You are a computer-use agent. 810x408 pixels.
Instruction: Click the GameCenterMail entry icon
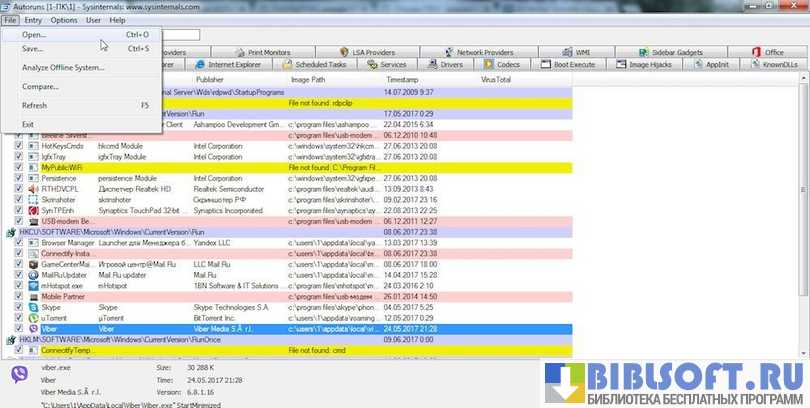(x=33, y=263)
